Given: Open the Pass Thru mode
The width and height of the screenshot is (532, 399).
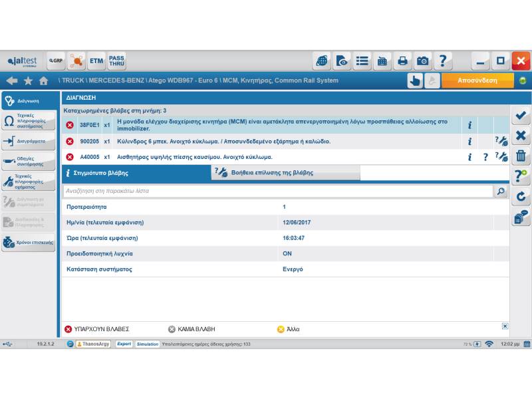Looking at the screenshot, I should [x=116, y=61].
